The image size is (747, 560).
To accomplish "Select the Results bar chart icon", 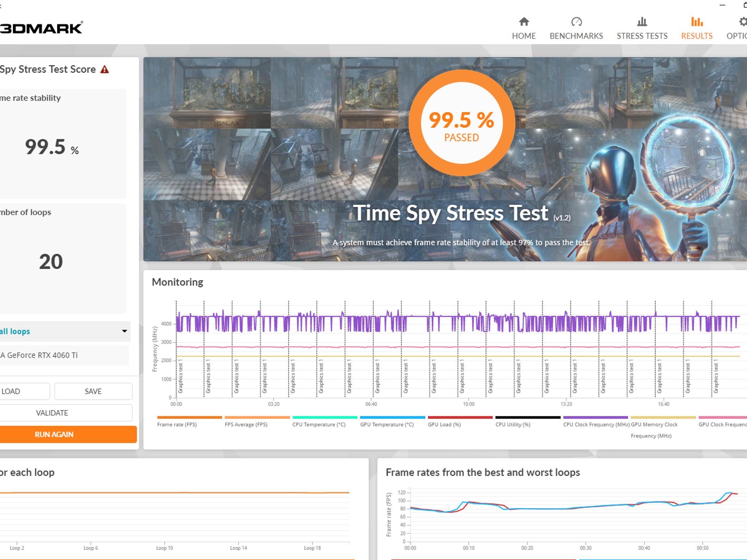I will point(697,22).
